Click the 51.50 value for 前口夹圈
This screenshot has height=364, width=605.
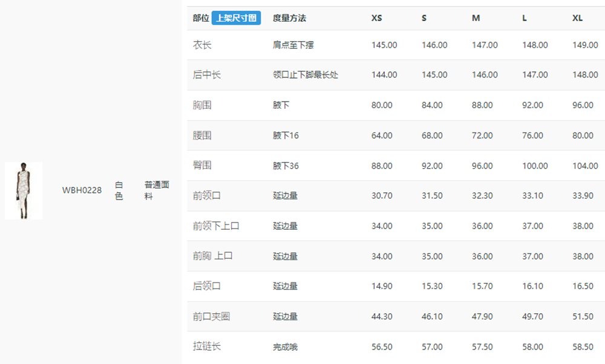pos(583,317)
